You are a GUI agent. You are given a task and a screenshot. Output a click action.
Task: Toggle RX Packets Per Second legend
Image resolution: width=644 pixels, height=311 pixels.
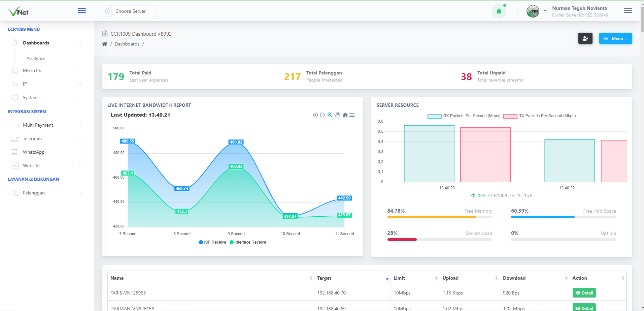(464, 116)
